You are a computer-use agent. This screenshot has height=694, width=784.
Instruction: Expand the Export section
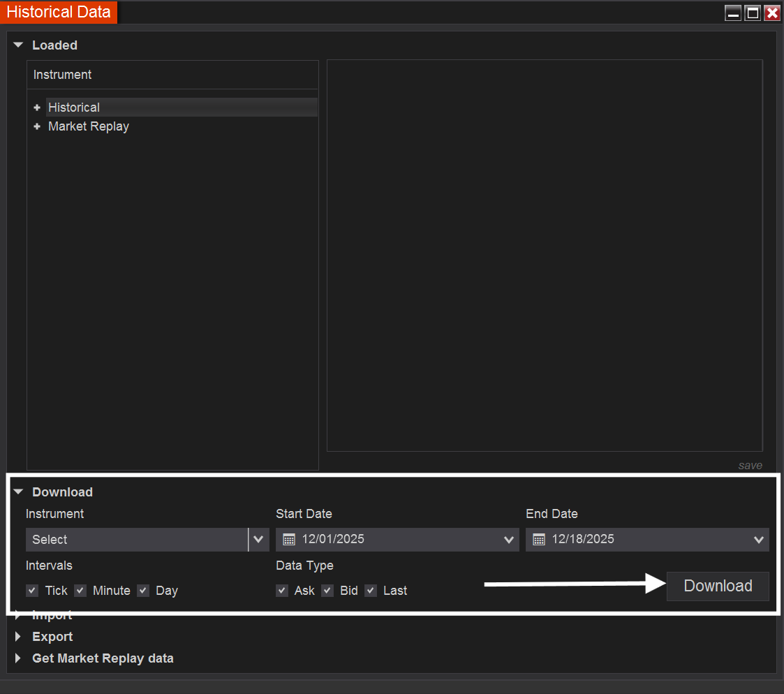point(18,637)
